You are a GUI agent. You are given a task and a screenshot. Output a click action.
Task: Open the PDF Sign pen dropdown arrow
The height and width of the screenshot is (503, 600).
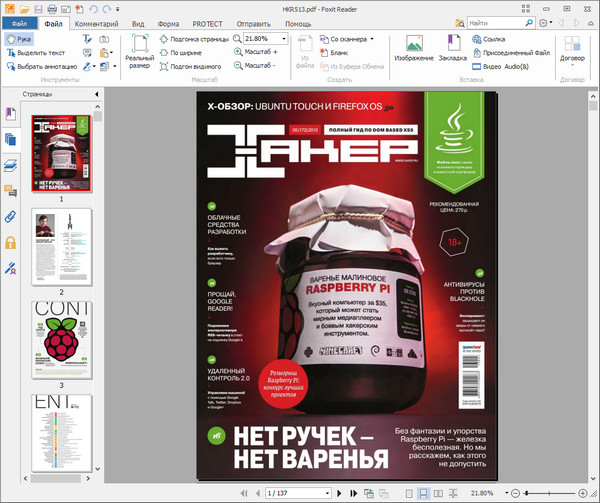tap(94, 67)
